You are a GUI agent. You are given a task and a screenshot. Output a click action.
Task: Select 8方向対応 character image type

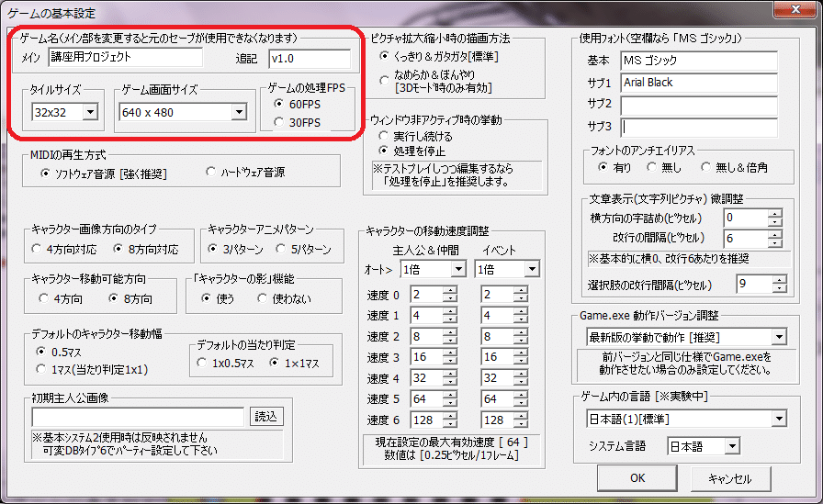pyautogui.click(x=118, y=249)
